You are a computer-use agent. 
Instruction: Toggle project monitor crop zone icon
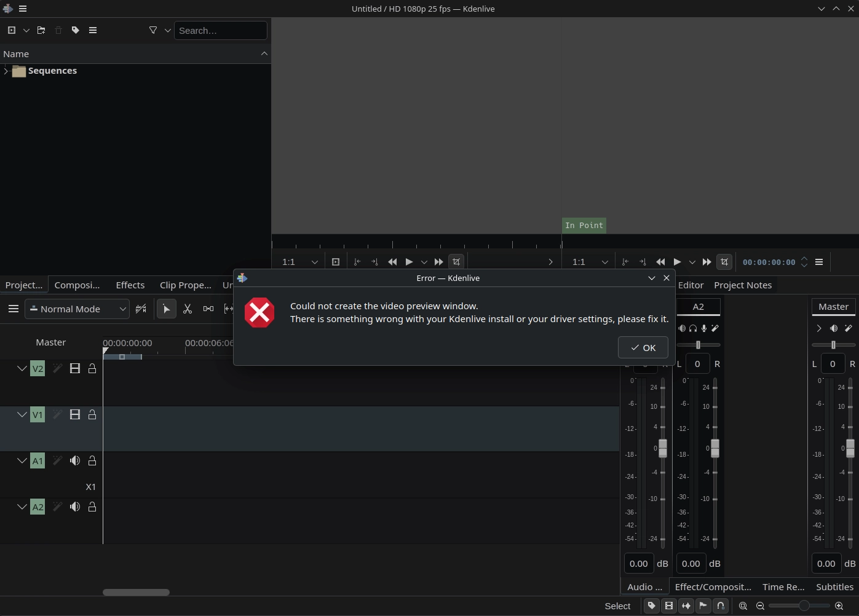[x=724, y=262]
